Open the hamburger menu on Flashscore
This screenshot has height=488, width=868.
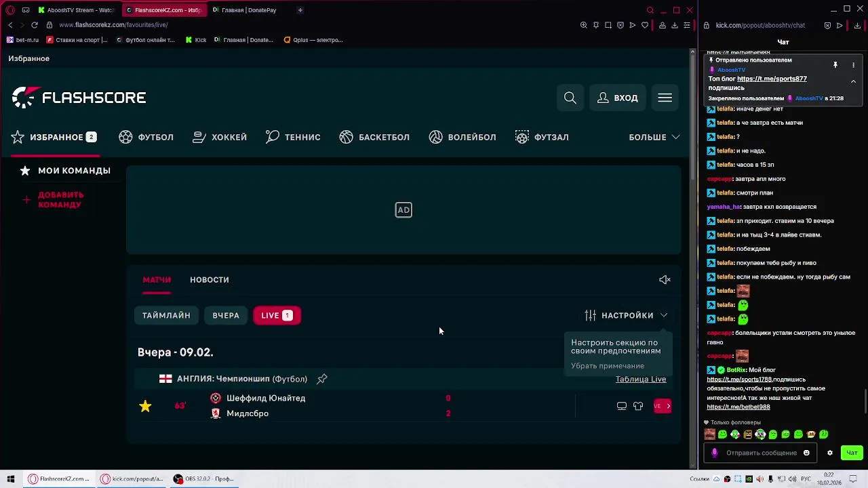point(665,98)
